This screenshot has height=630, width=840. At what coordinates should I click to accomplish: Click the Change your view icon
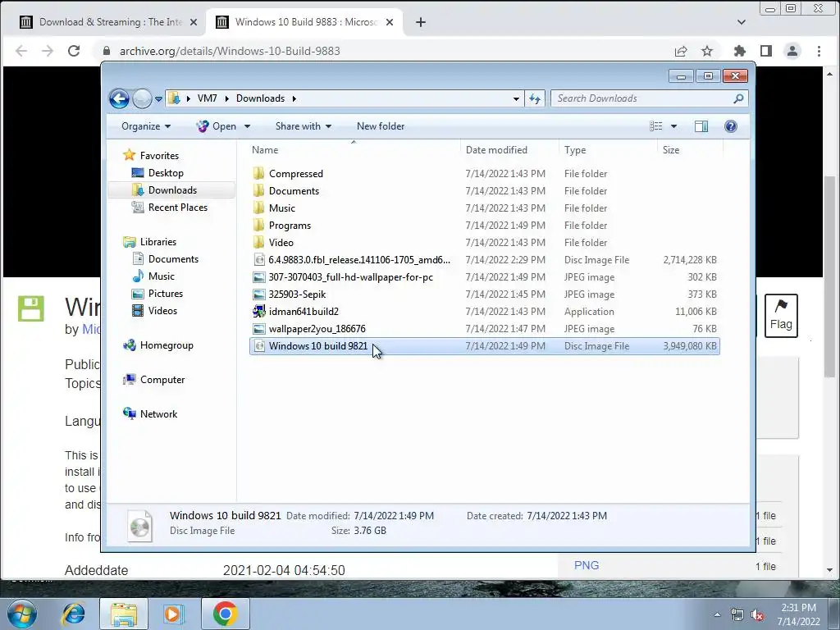tap(655, 126)
